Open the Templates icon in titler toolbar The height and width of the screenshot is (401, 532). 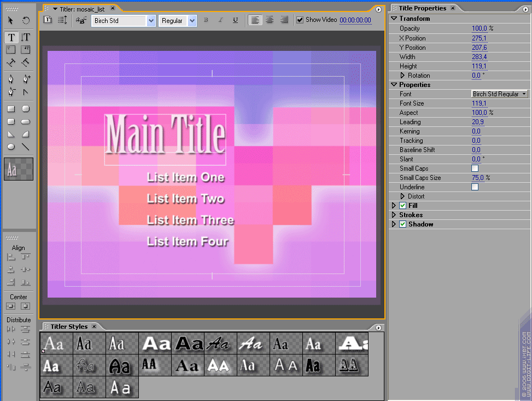pos(81,20)
